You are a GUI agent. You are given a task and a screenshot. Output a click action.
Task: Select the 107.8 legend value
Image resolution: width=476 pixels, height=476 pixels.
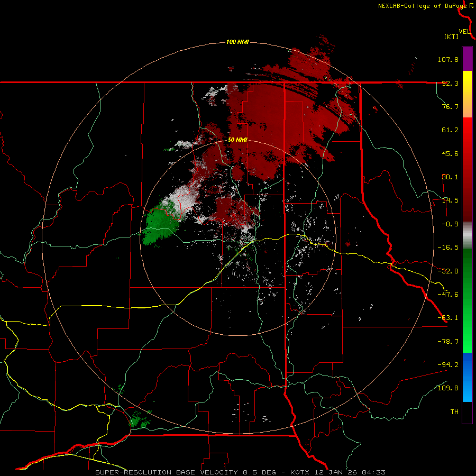448,59
